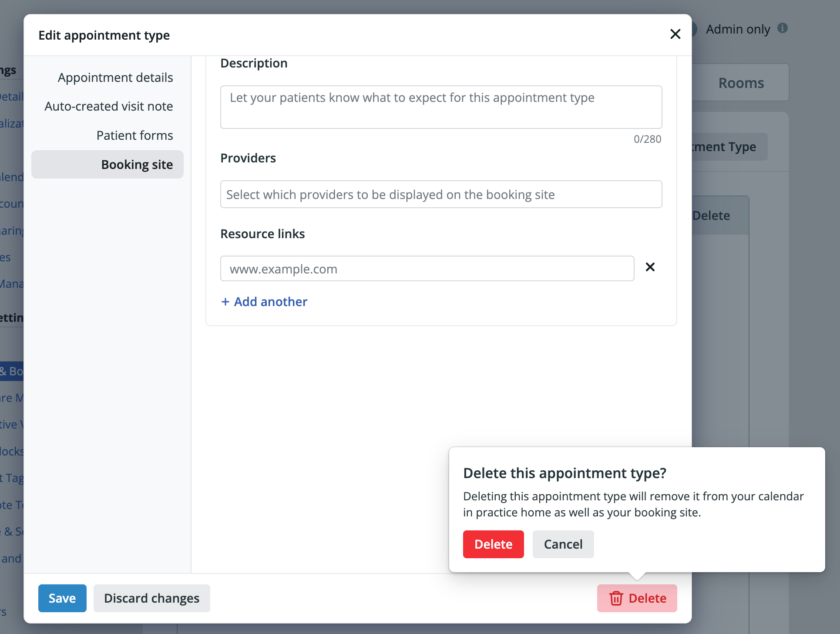Select Booking site section
Viewport: 840px width, 634px height.
tap(108, 165)
